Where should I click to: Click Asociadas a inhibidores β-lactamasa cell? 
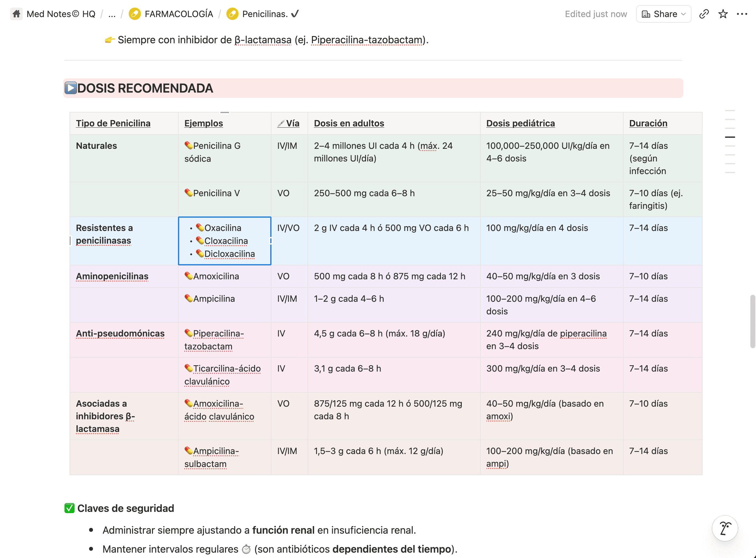pyautogui.click(x=124, y=416)
